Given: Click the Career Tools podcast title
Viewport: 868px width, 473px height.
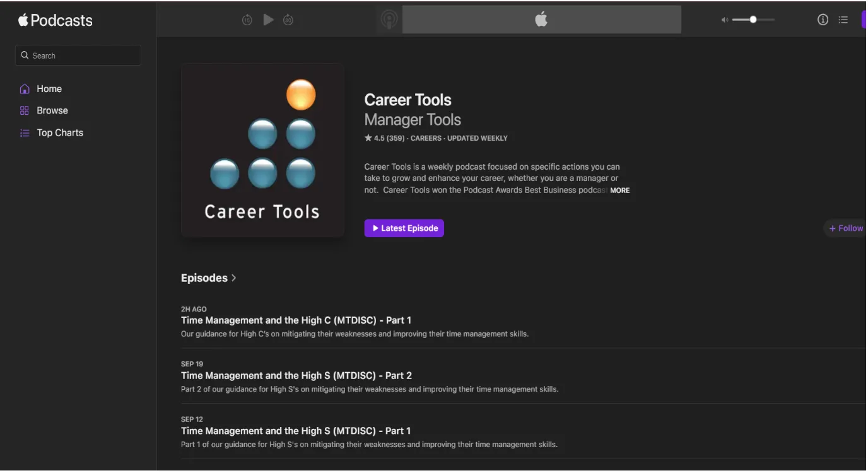Looking at the screenshot, I should [x=408, y=100].
